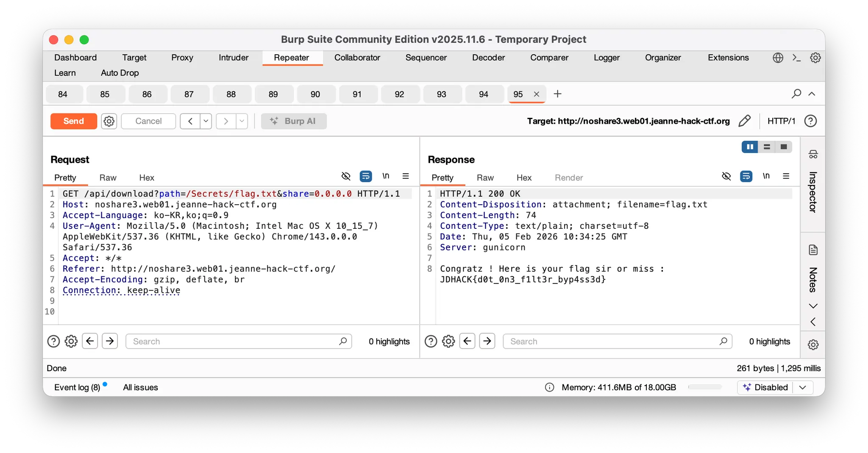Open Burp settings gear in top bar
The image size is (868, 453).
(815, 58)
